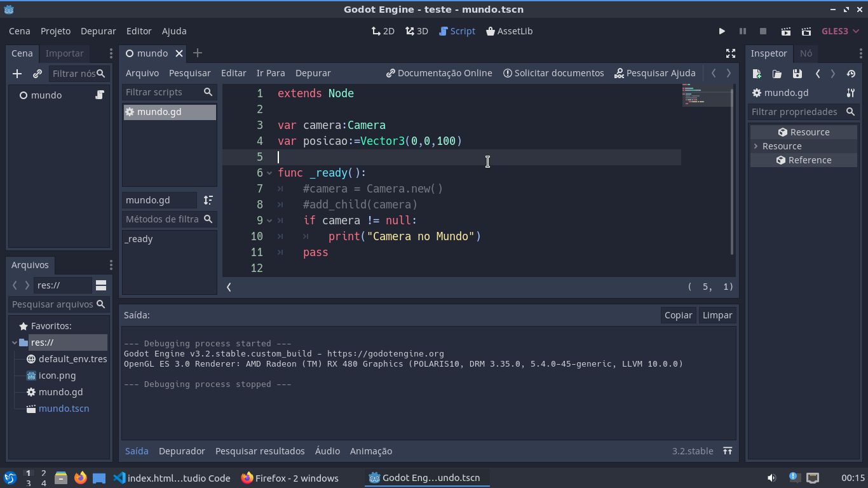This screenshot has height=488, width=868.
Task: Open the script attached to mundo node
Action: tap(100, 95)
